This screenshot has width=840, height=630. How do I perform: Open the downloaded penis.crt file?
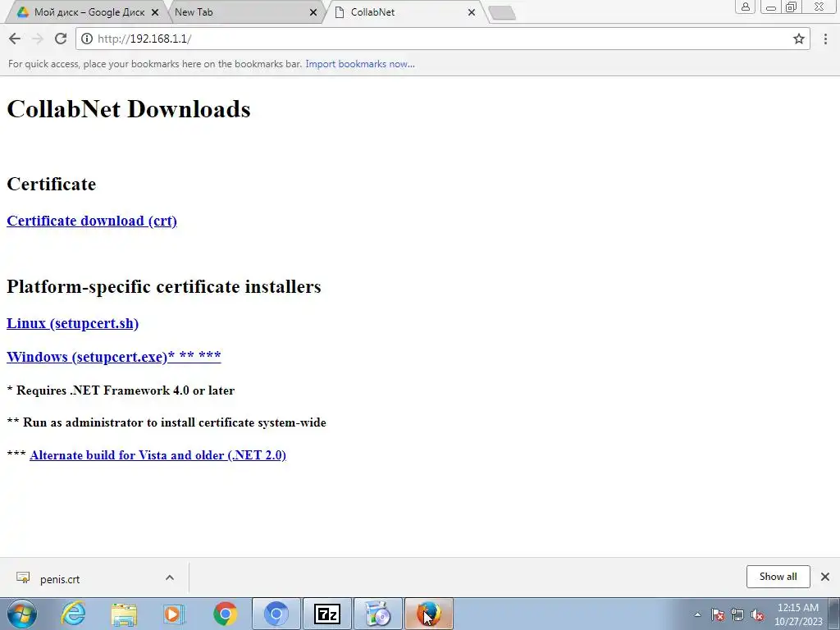(x=59, y=579)
